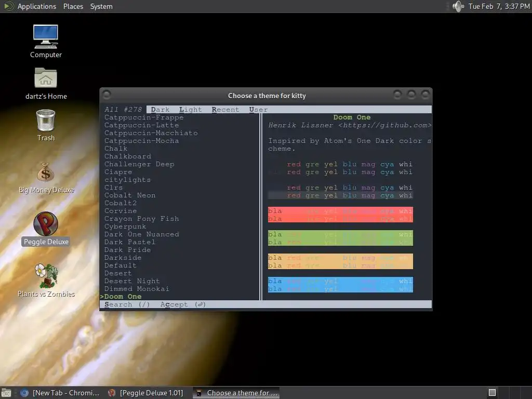Click the show desktop icon in bottom panel

tap(6, 393)
